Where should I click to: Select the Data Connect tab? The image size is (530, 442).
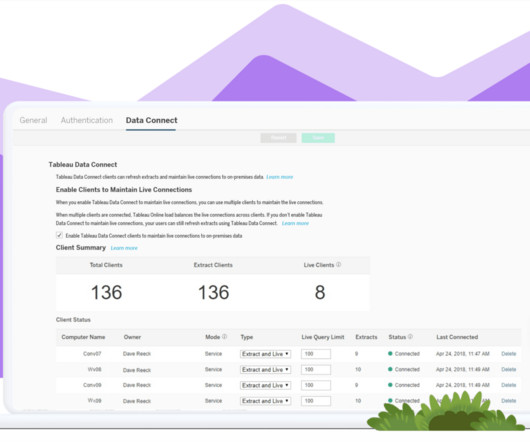151,120
